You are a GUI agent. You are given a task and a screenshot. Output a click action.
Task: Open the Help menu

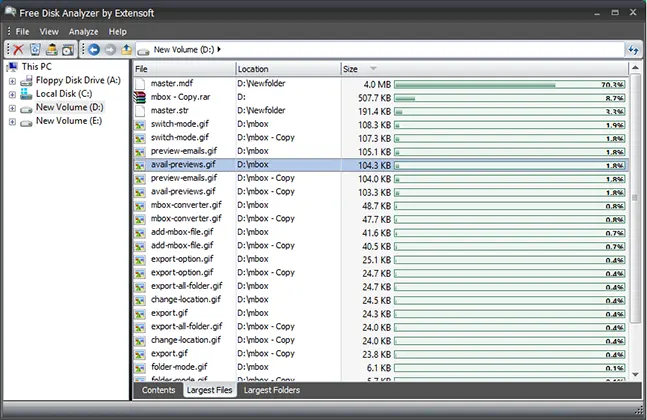(x=118, y=32)
